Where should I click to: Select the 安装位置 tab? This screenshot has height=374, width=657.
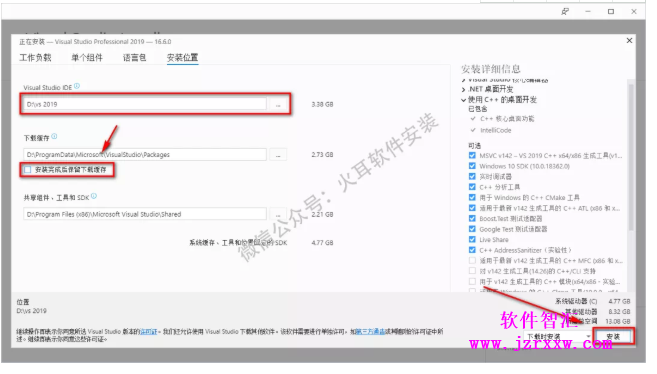pyautogui.click(x=182, y=57)
